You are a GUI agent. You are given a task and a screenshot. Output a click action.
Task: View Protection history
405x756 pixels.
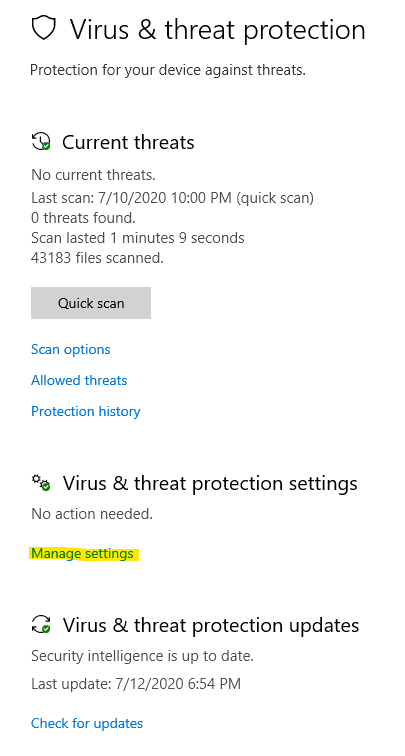pyautogui.click(x=86, y=411)
